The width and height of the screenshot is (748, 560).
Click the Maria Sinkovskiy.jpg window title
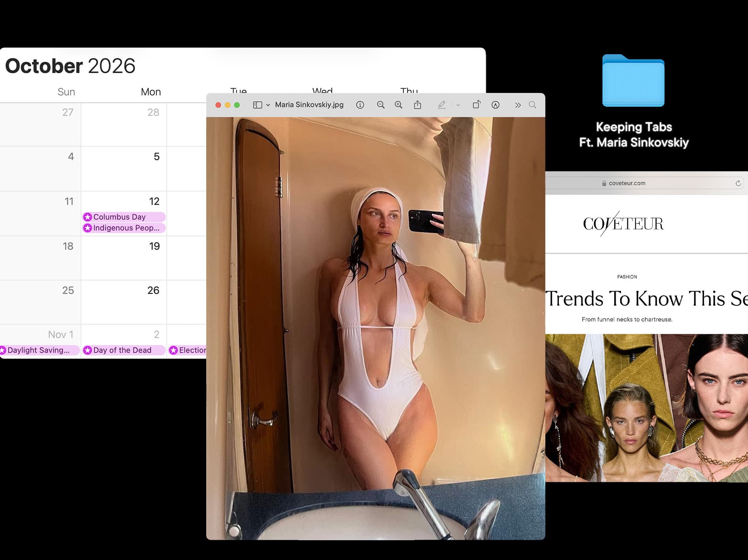pos(309,105)
